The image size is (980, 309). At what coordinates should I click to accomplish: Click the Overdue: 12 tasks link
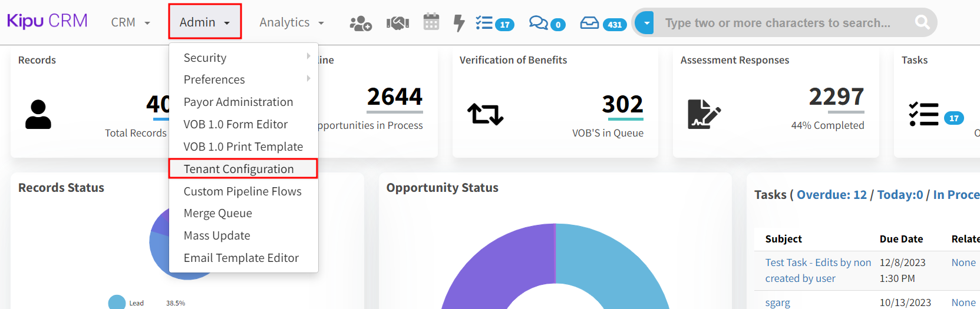point(831,195)
